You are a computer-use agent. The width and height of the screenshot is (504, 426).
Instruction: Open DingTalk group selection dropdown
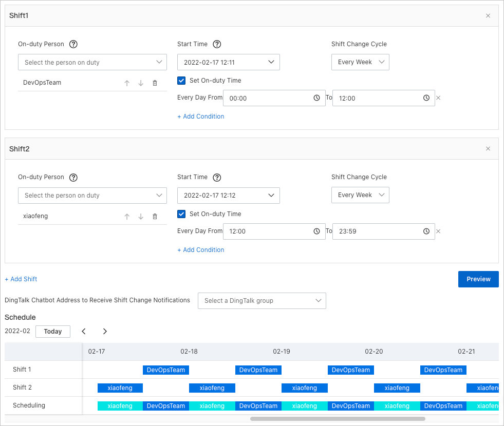pos(262,301)
